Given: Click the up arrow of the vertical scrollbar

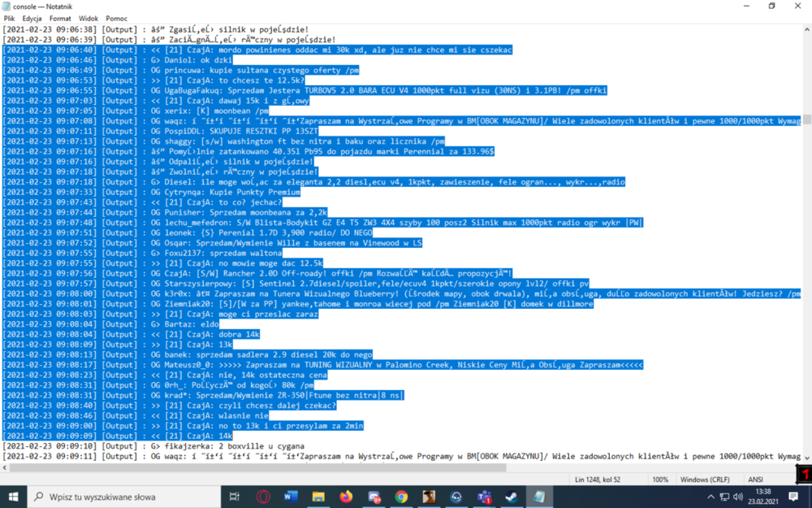Looking at the screenshot, I should pyautogui.click(x=807, y=29).
